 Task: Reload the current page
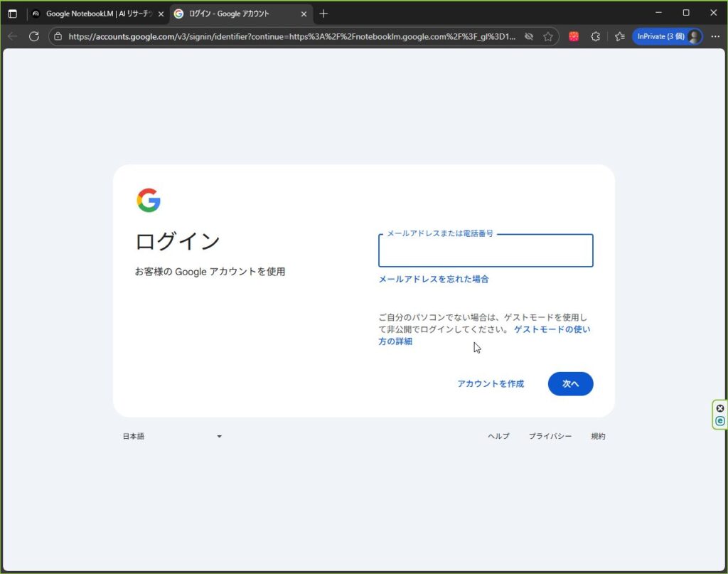point(34,36)
